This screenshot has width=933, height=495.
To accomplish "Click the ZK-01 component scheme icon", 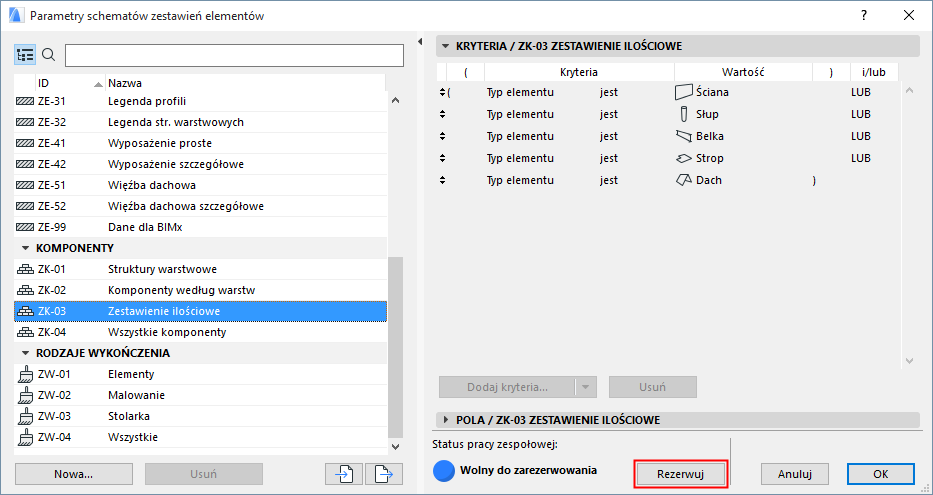I will pos(25,269).
